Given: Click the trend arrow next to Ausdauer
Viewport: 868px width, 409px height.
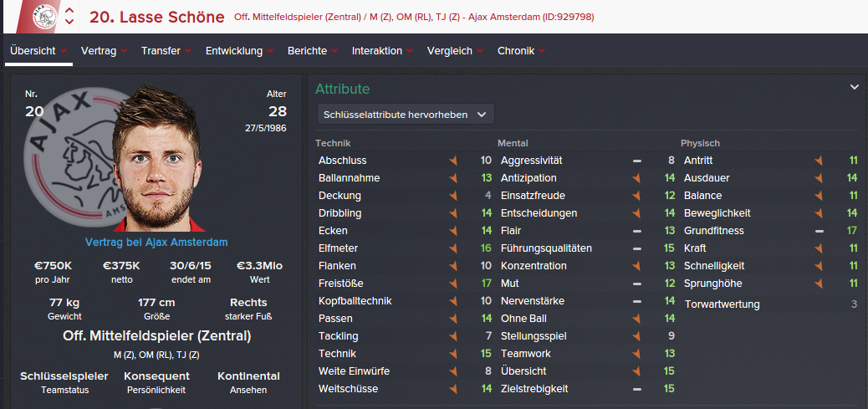Looking at the screenshot, I should (x=819, y=178).
